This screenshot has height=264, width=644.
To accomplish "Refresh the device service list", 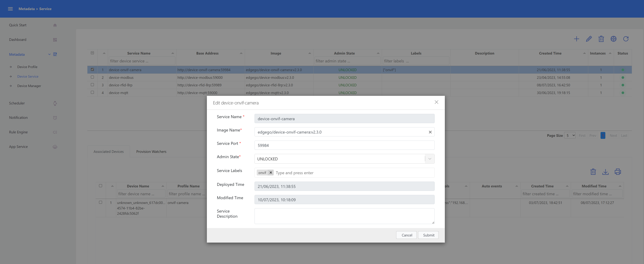I will (x=626, y=39).
